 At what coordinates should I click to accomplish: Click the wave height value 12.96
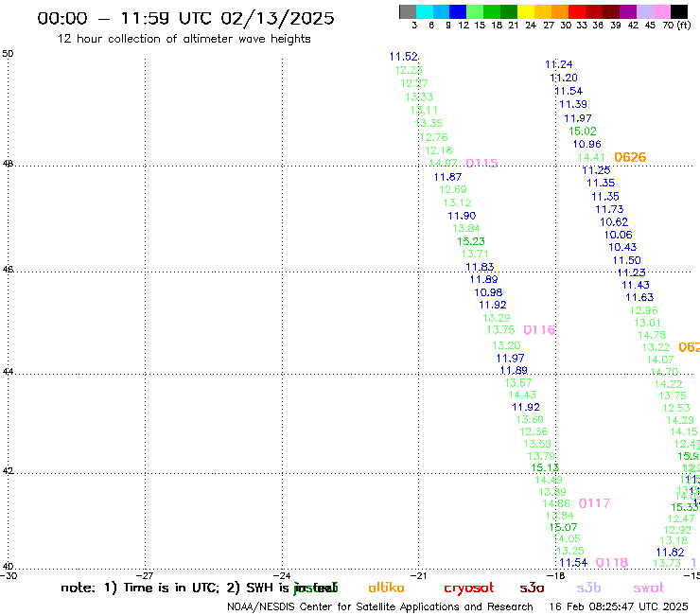(644, 310)
